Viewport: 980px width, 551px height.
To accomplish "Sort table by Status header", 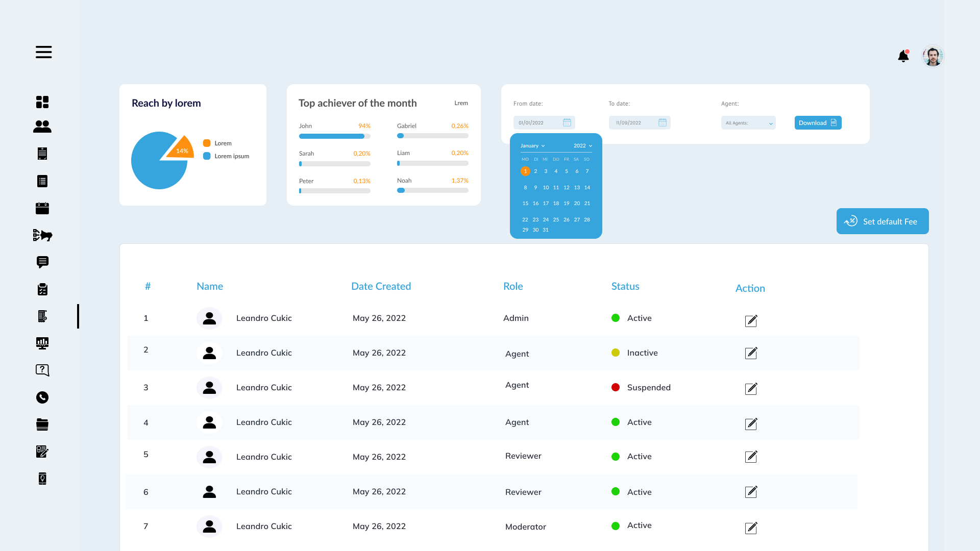I will 625,286.
